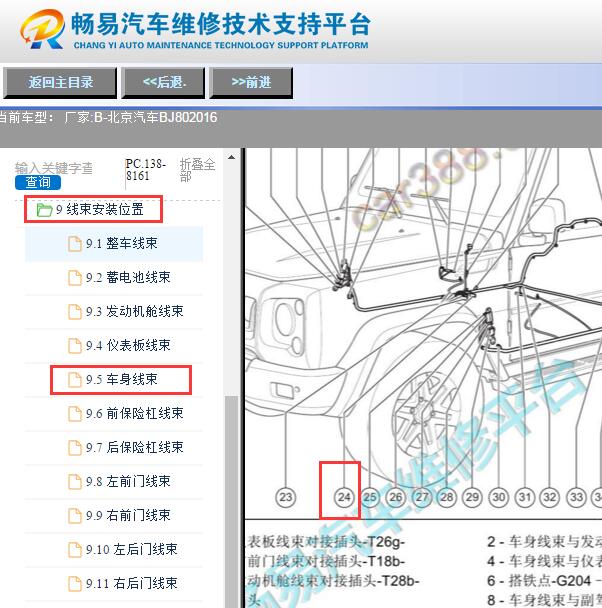The image size is (602, 608).
Task: Click the blue 查询 search button
Action: tap(38, 182)
